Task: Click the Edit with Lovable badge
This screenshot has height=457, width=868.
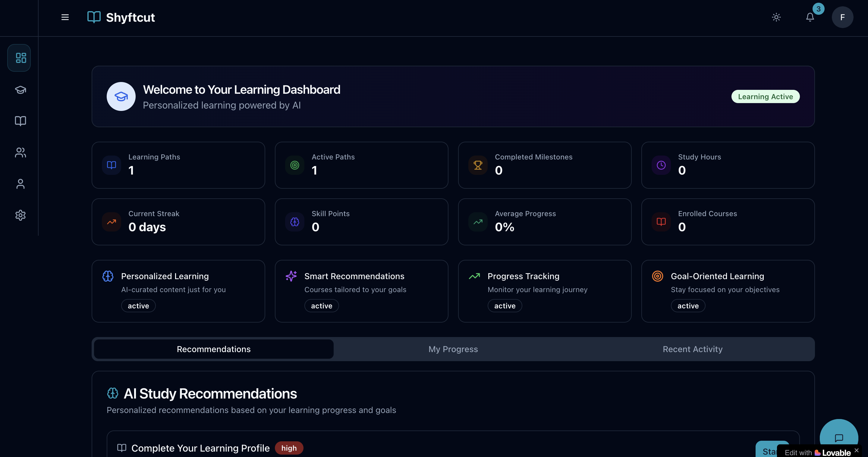Action: tap(817, 452)
